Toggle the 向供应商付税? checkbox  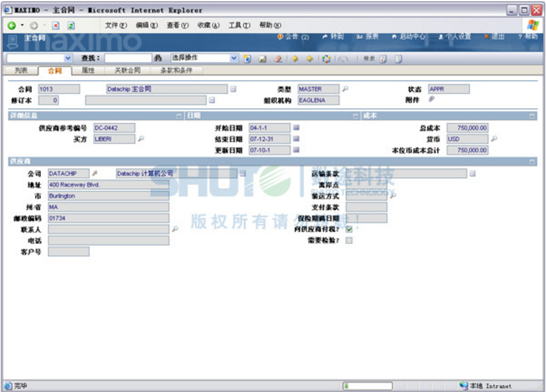(349, 230)
